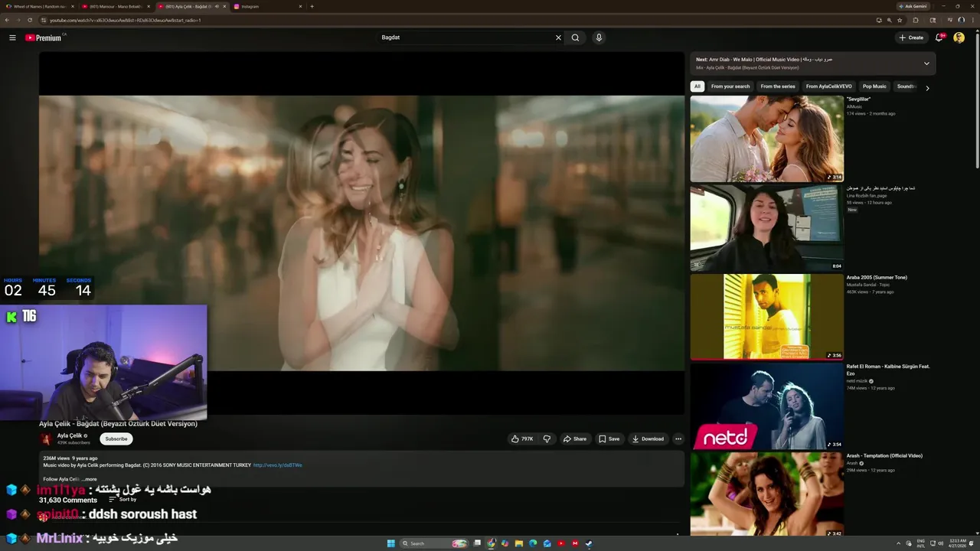Viewport: 980px width, 551px height.
Task: Open Arash Temptation video thumbnail
Action: pos(766,494)
